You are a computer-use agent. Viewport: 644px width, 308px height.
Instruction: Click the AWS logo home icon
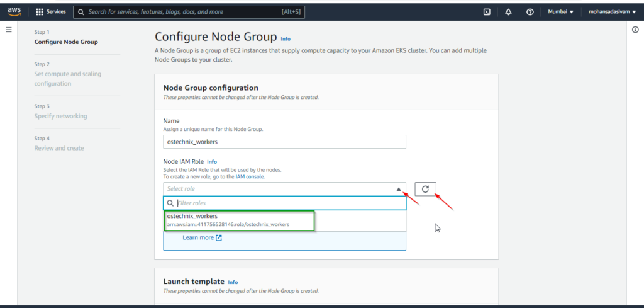pos(14,12)
